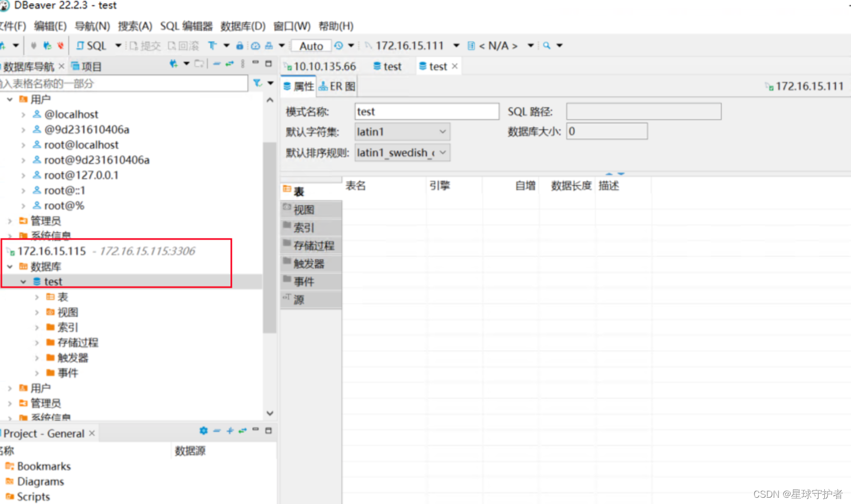Click the link-with-editor icon in navigator toolbar
The image size is (851, 504).
pos(229,64)
